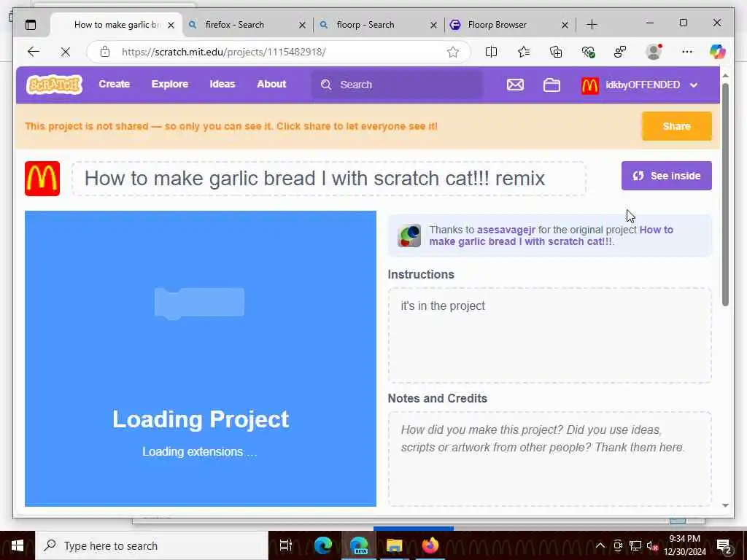
Task: Click the See inside button
Action: pyautogui.click(x=667, y=176)
